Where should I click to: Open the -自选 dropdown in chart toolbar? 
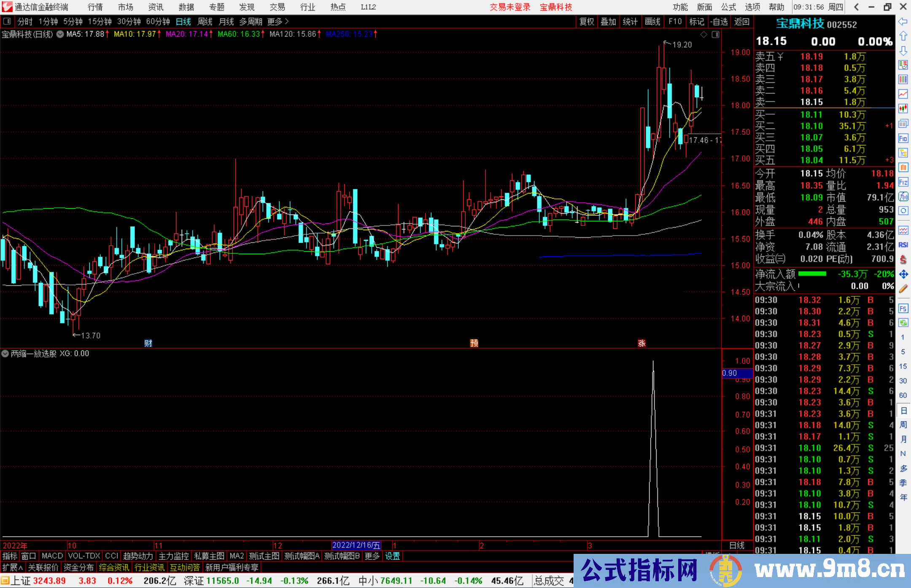[x=719, y=21]
